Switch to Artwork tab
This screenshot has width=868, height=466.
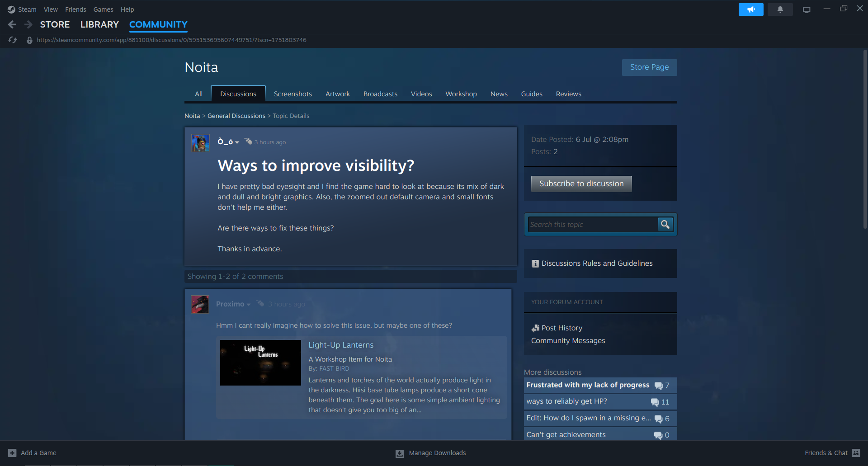click(338, 94)
